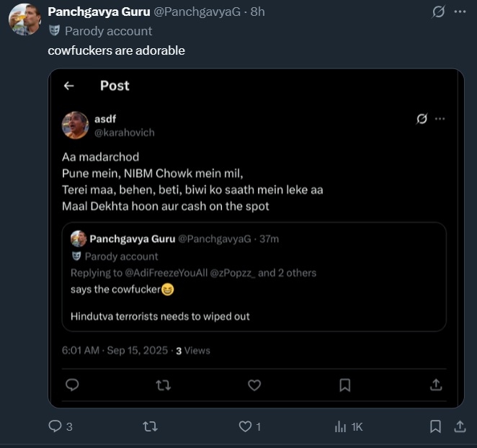Repost the main Panchgavya Guru post
The image size is (477, 448).
[x=150, y=427]
